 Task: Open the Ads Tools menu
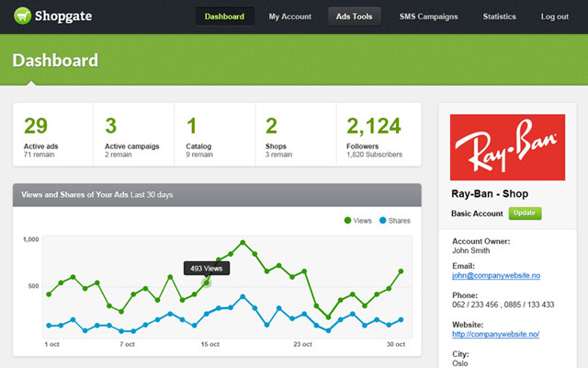355,17
